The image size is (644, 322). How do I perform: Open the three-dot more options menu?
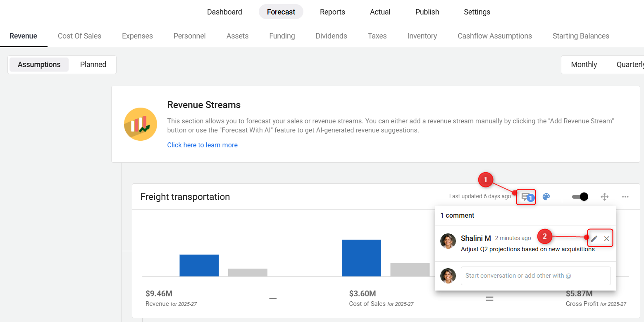pyautogui.click(x=625, y=197)
